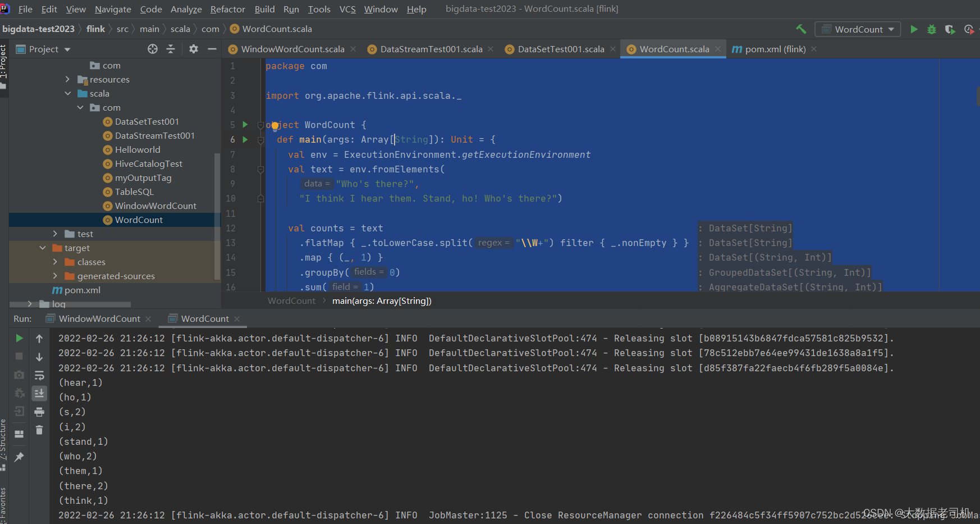Click the WordCount editor breadcrumb at the bottom
The height and width of the screenshot is (524, 980).
(291, 301)
